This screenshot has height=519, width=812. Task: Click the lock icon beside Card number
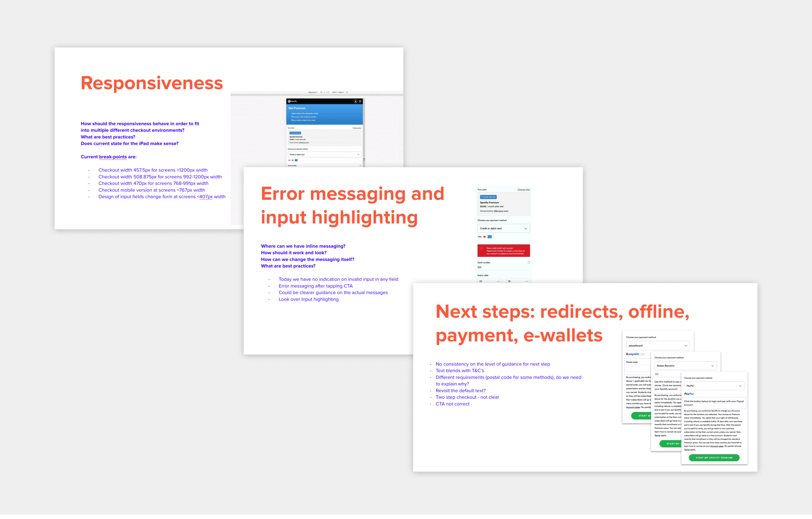point(529,262)
